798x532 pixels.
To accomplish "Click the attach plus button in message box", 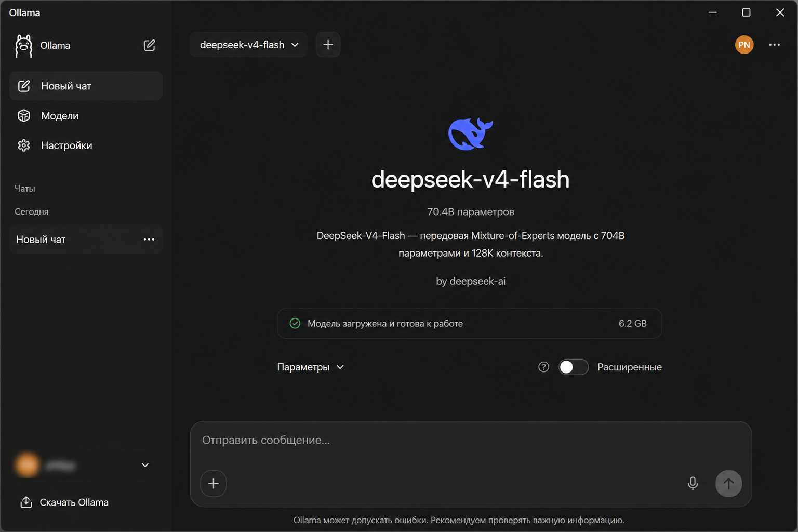I will (213, 484).
